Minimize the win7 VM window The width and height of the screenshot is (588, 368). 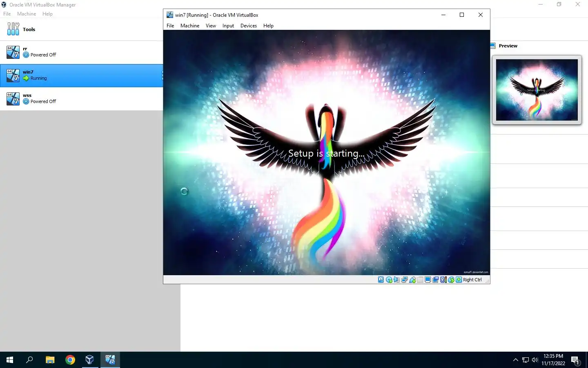443,15
